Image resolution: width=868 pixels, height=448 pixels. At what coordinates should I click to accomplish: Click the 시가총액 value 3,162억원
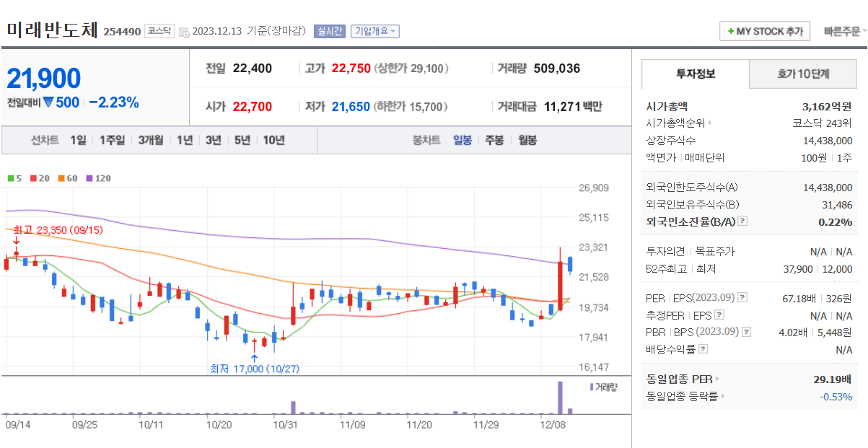tap(827, 106)
